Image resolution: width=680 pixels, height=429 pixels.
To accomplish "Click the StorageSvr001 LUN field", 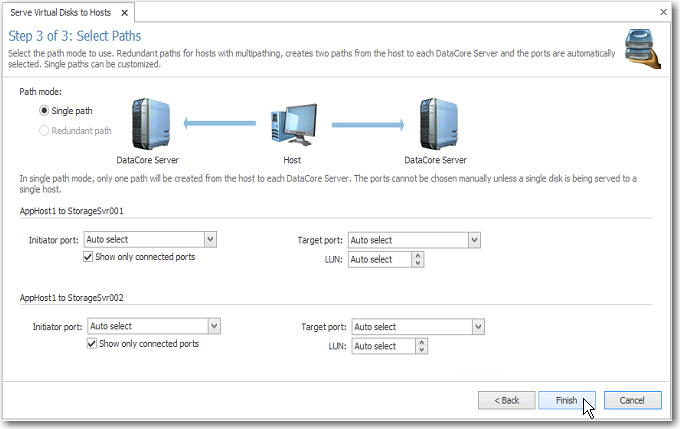I will point(378,260).
